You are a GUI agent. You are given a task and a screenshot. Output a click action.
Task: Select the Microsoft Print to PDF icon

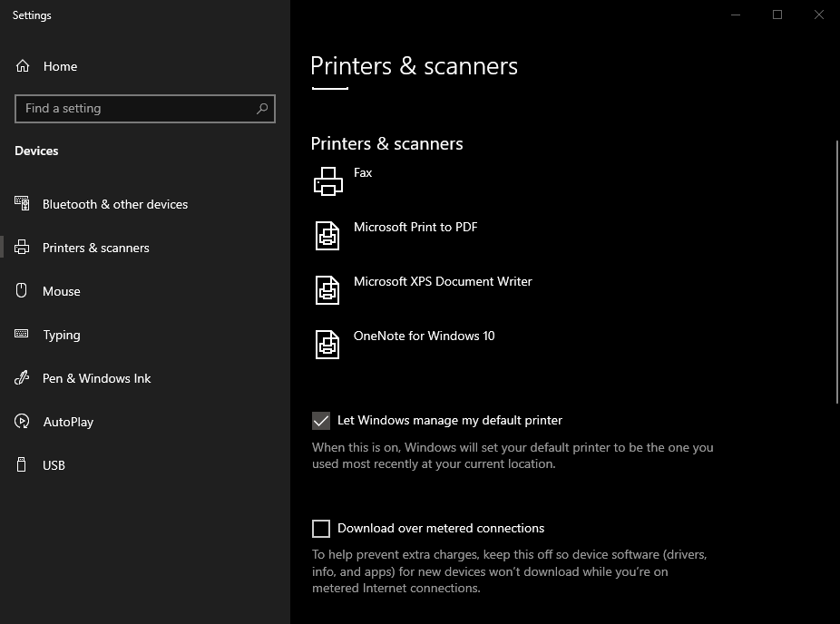(x=327, y=236)
